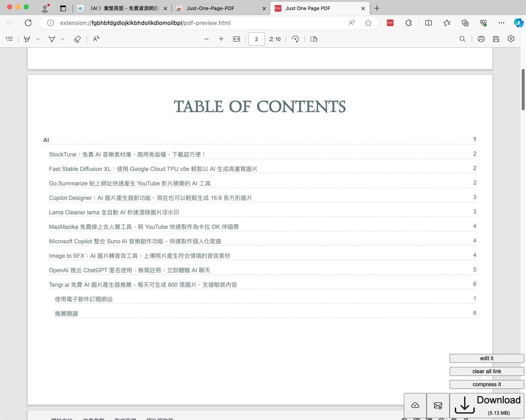Click the PDF toolbar read aloud icon

pyautogui.click(x=96, y=39)
